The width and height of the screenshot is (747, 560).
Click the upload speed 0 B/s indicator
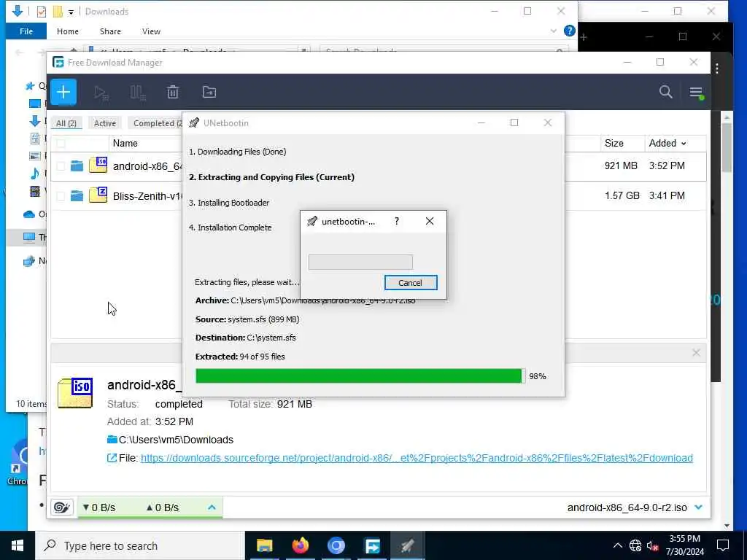click(x=163, y=507)
